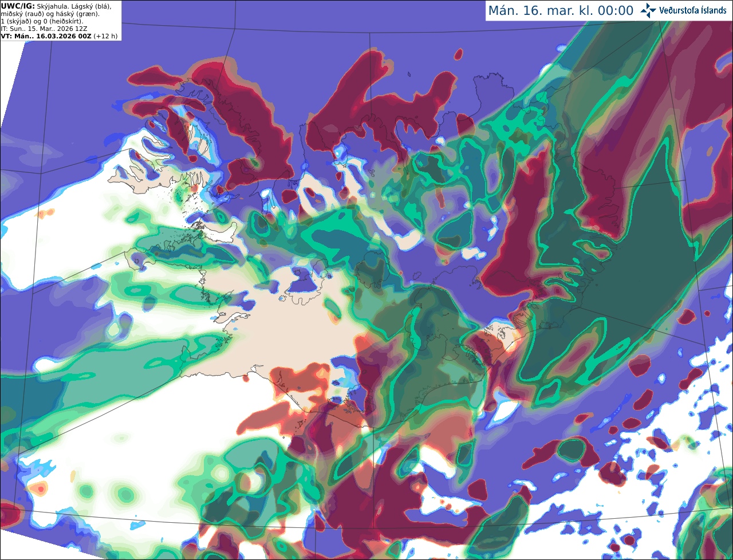The image size is (733, 560).
Task: Click the 'UWC/IG:' legend title
Action: point(18,6)
